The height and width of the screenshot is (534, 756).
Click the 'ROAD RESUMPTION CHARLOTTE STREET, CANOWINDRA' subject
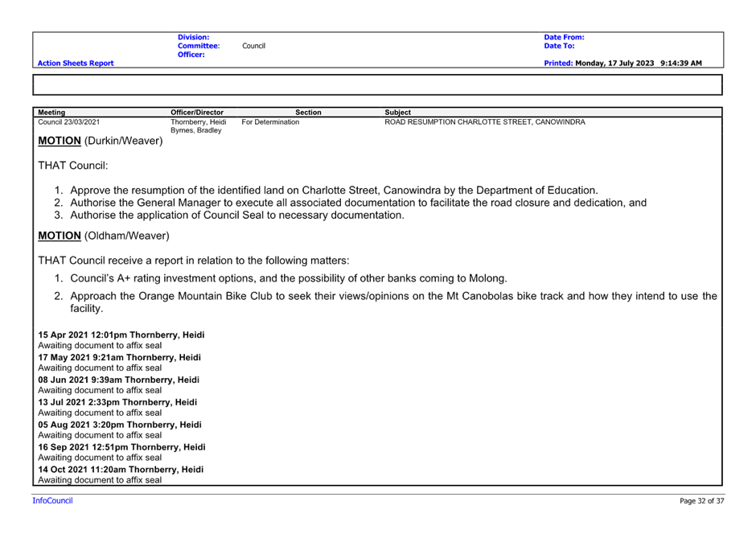pyautogui.click(x=485, y=122)
